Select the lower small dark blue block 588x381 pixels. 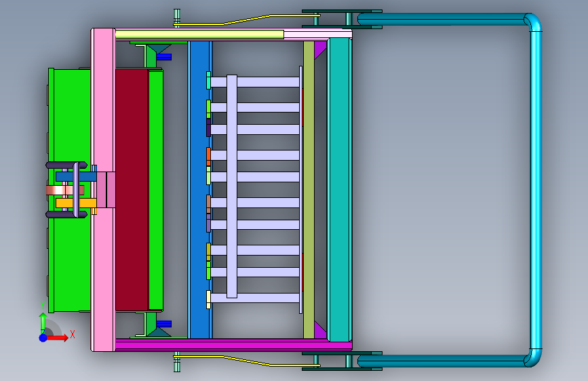164,323
